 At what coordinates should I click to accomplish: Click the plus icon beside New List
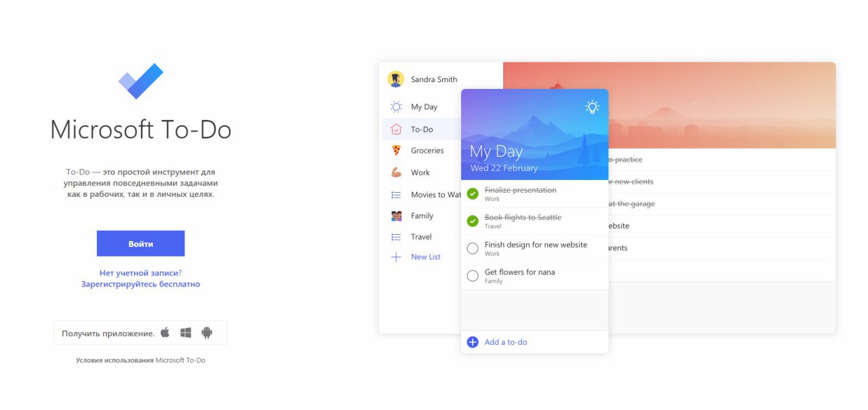point(396,257)
